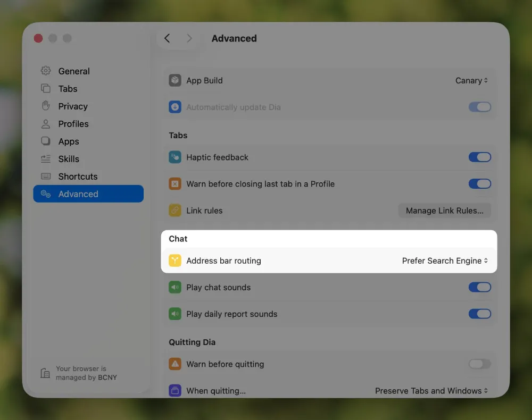
Task: Click the Advanced gears icon
Action: click(x=45, y=194)
